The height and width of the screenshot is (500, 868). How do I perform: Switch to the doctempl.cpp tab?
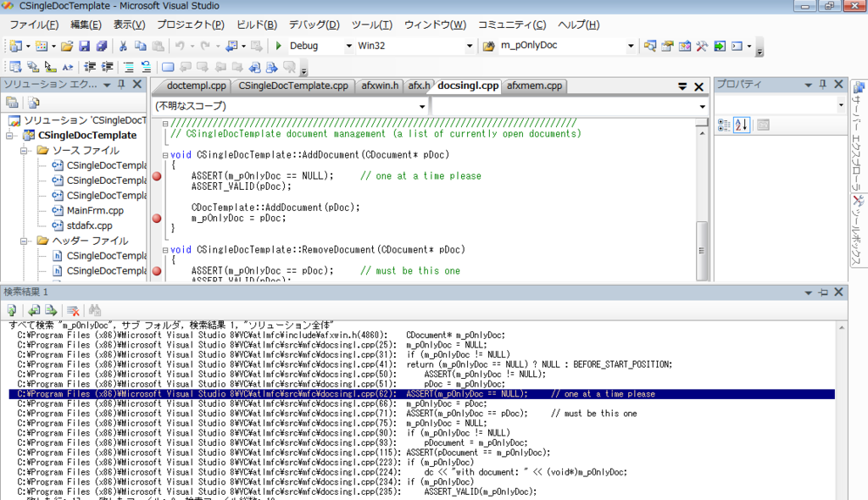pyautogui.click(x=196, y=86)
